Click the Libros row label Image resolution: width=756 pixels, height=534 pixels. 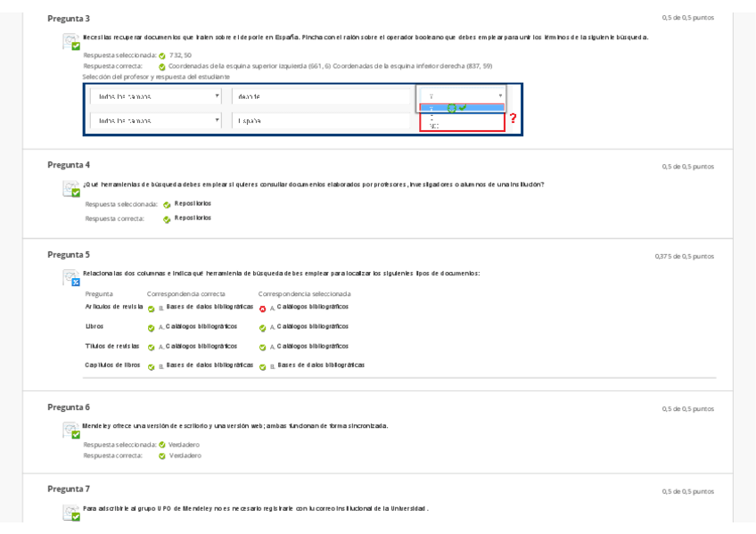click(x=94, y=326)
